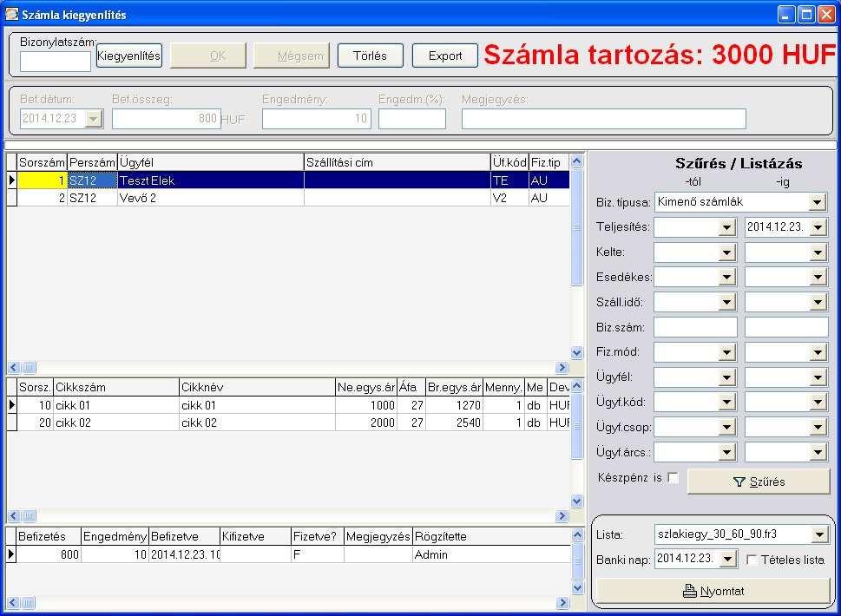Open the Ügyfél from dropdown
The width and height of the screenshot is (841, 616).
tap(726, 377)
